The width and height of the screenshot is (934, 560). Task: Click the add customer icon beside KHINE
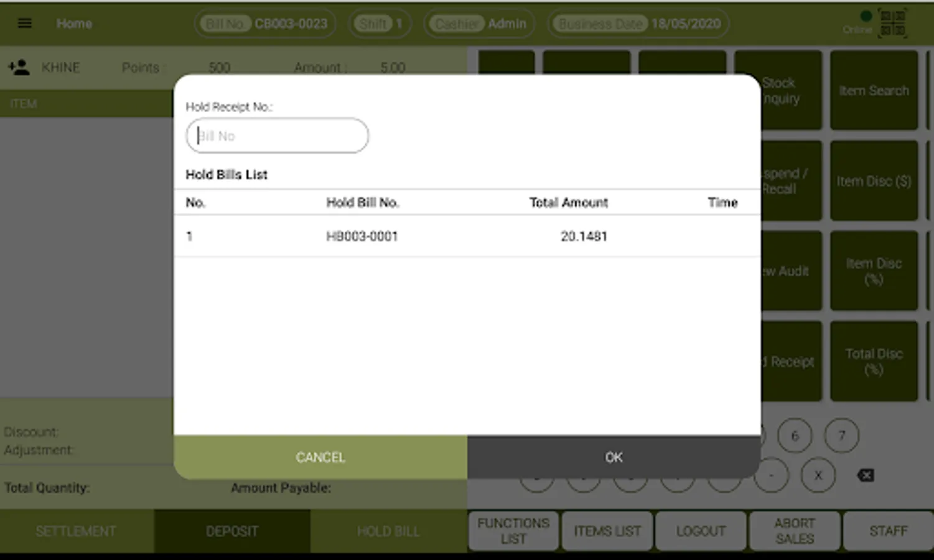coord(19,67)
